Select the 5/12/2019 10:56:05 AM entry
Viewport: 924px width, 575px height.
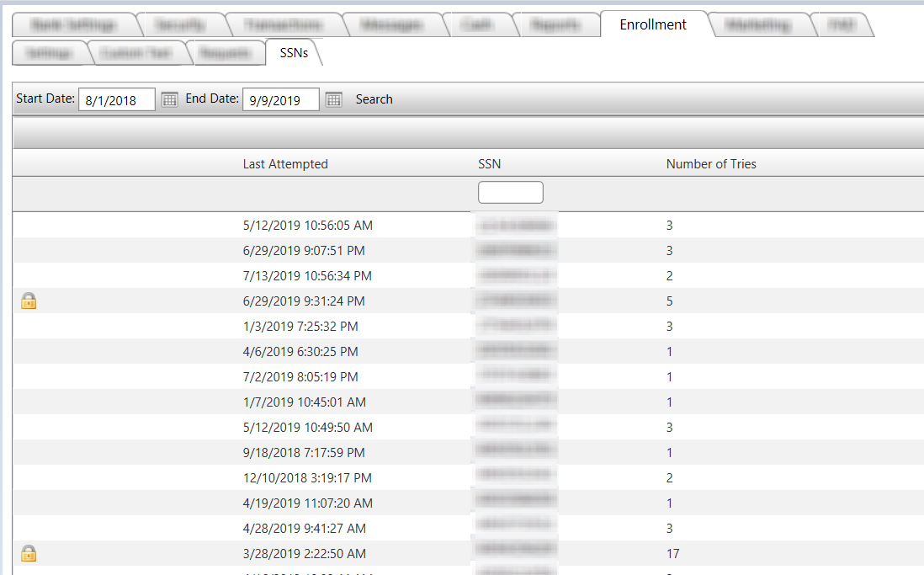click(x=307, y=226)
